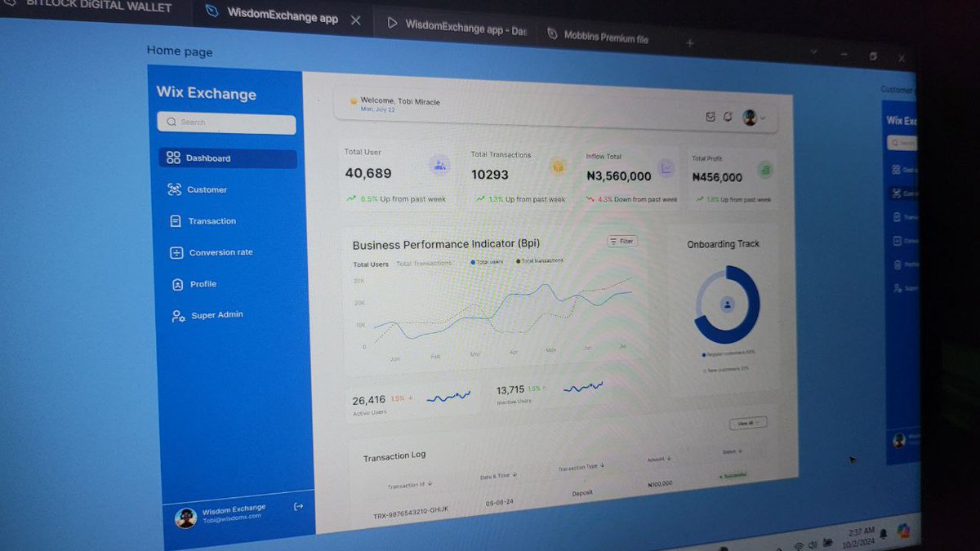Close the WisdomExchange app tab

click(x=355, y=20)
